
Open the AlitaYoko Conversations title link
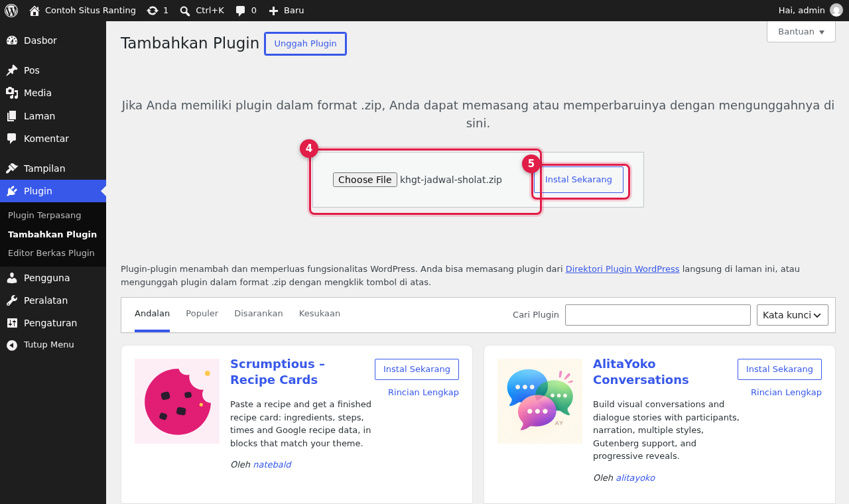[x=641, y=372]
